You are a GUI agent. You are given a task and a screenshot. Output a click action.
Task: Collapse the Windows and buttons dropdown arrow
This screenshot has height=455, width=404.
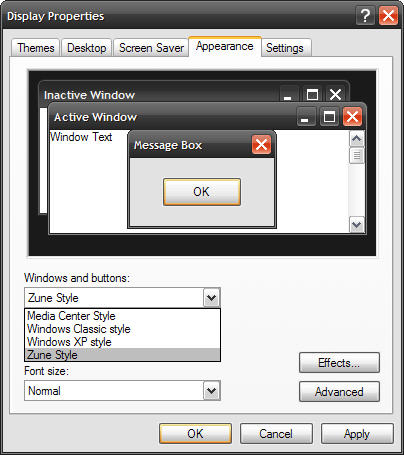[212, 297]
